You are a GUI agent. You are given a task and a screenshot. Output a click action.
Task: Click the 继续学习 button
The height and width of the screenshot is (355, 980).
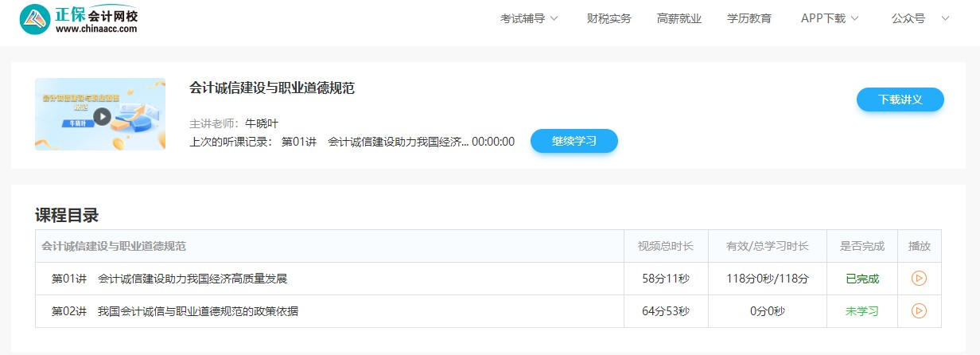pyautogui.click(x=574, y=141)
